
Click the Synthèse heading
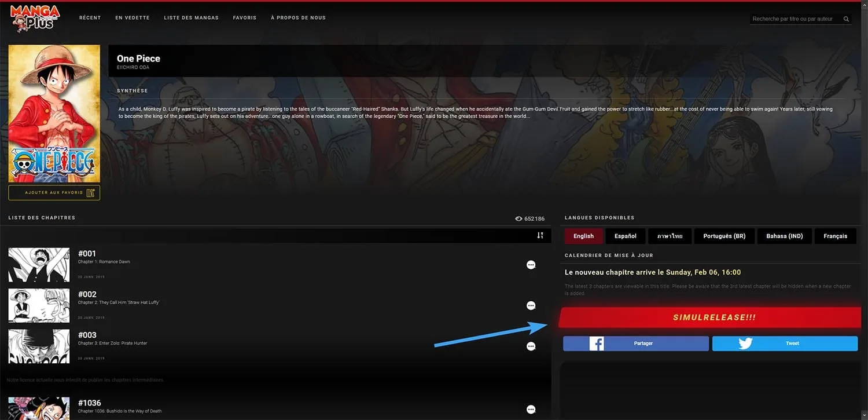point(133,91)
